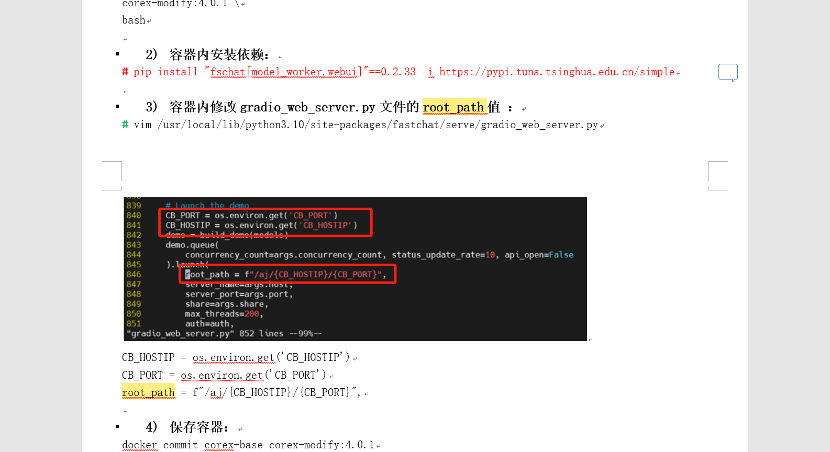
Task: Click the docker commit corex-base command line
Action: click(251, 445)
